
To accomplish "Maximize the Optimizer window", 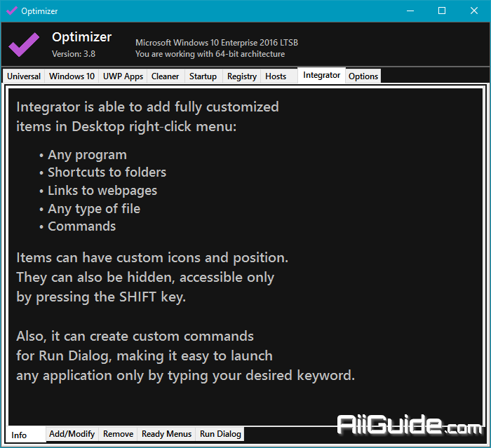I will pos(442,11).
